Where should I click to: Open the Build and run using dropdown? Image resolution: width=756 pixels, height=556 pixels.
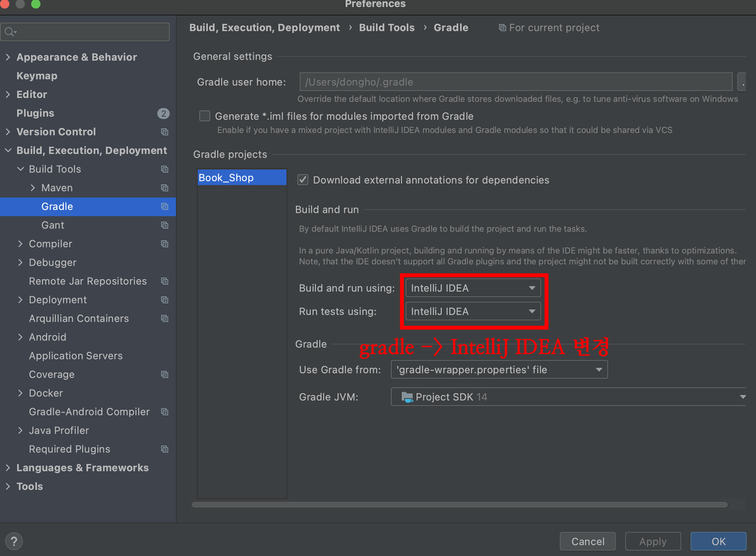pyautogui.click(x=472, y=288)
